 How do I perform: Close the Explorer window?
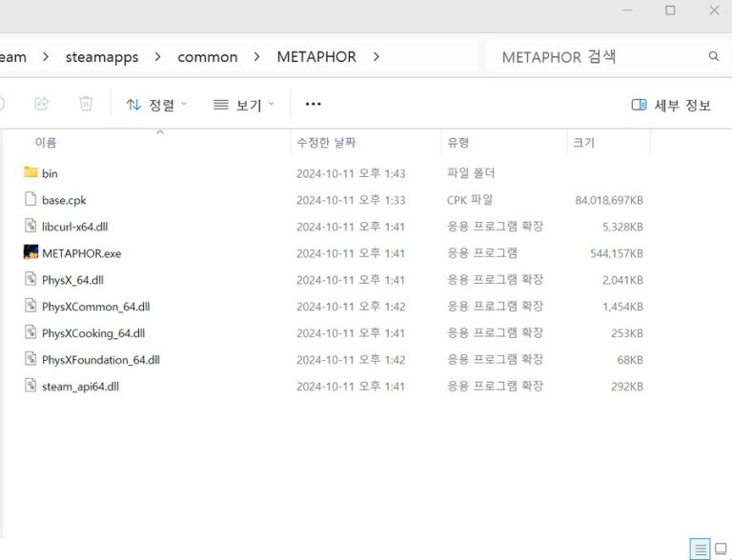pyautogui.click(x=714, y=10)
